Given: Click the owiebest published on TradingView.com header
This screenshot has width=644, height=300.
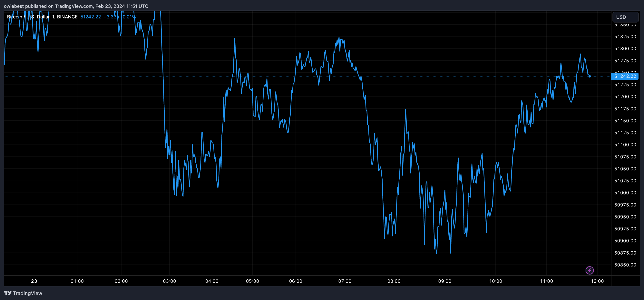Looking at the screenshot, I should point(76,6).
